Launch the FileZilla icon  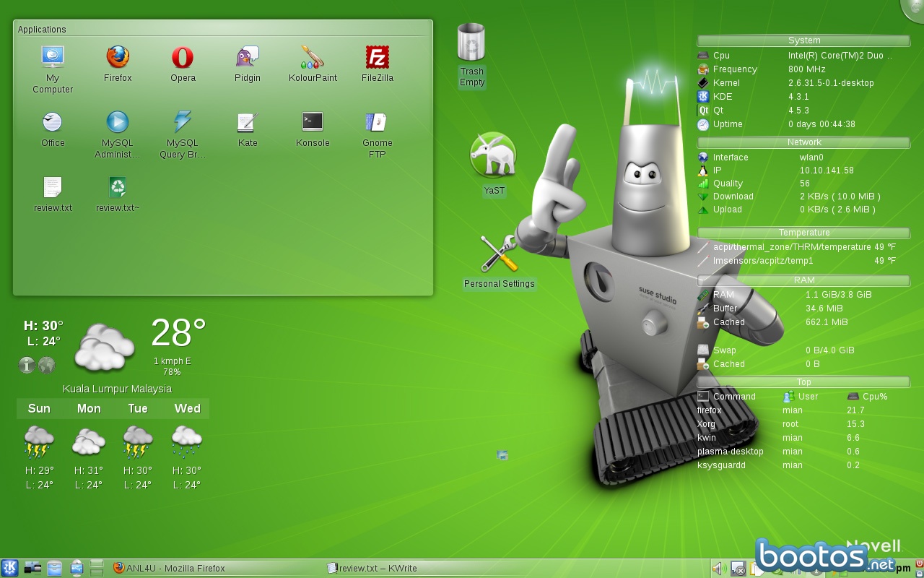click(x=378, y=58)
